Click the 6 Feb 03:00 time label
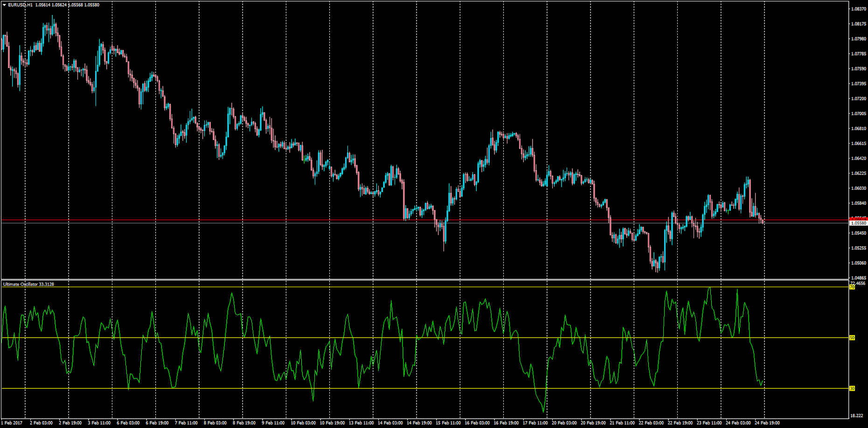This screenshot has width=868, height=428. (x=128, y=423)
